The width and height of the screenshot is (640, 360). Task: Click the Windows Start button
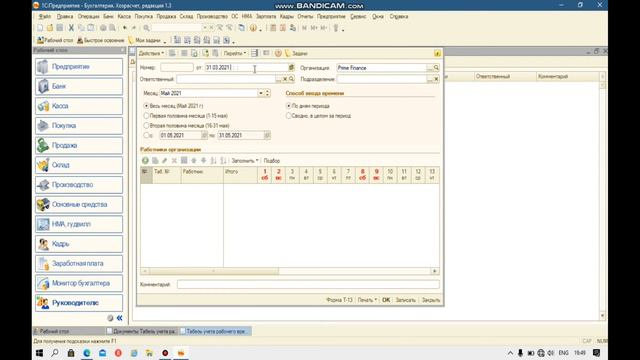coord(40,353)
